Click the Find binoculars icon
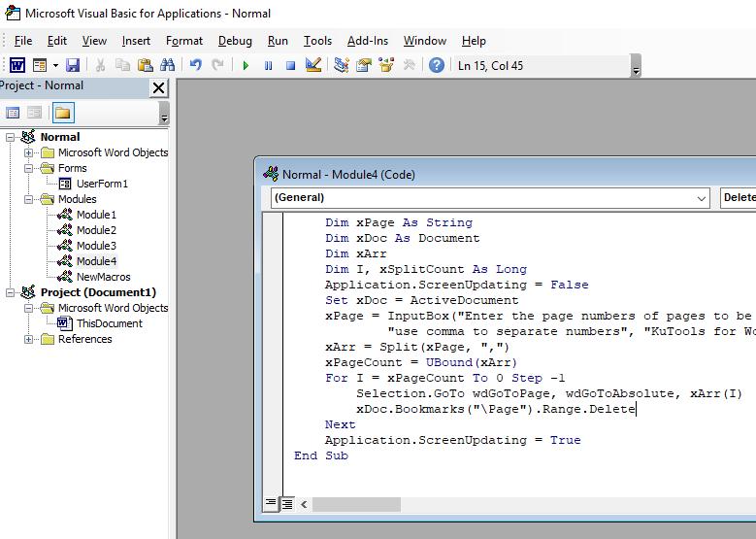This screenshot has width=756, height=539. pyautogui.click(x=167, y=65)
